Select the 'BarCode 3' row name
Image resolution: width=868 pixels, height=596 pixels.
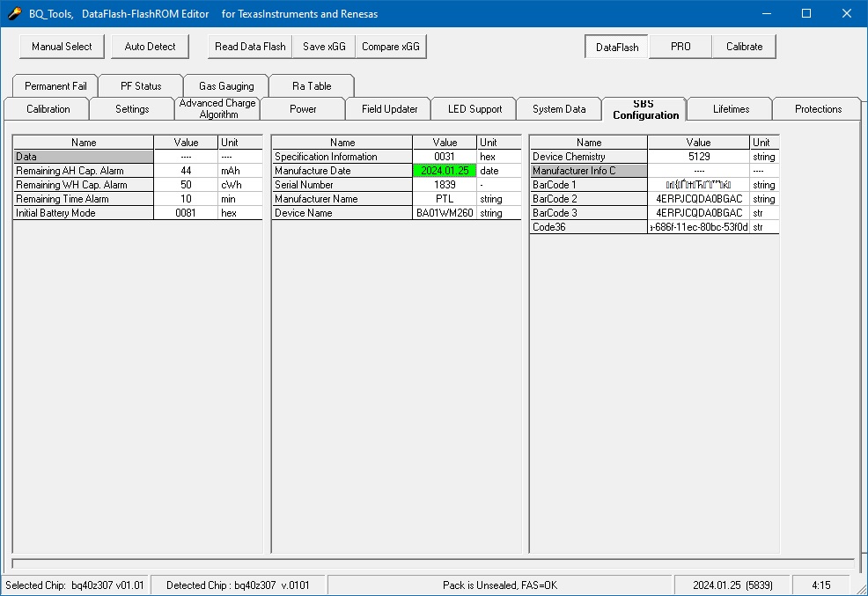click(588, 213)
